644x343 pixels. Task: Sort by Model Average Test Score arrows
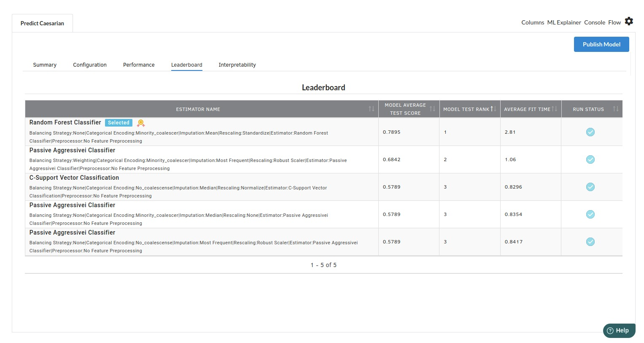432,109
